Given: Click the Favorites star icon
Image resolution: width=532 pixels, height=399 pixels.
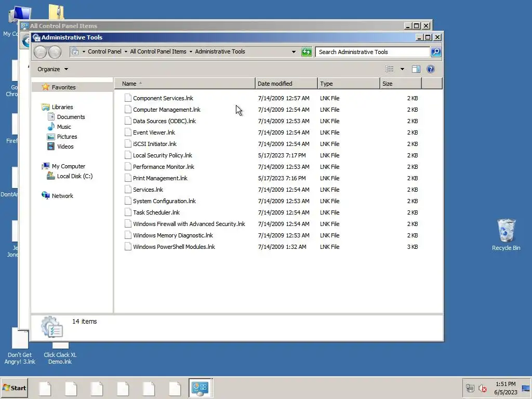Looking at the screenshot, I should click(46, 87).
